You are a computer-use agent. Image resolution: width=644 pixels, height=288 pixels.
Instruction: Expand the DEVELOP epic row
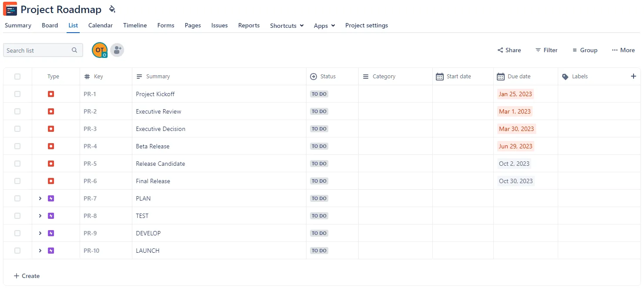pyautogui.click(x=40, y=233)
